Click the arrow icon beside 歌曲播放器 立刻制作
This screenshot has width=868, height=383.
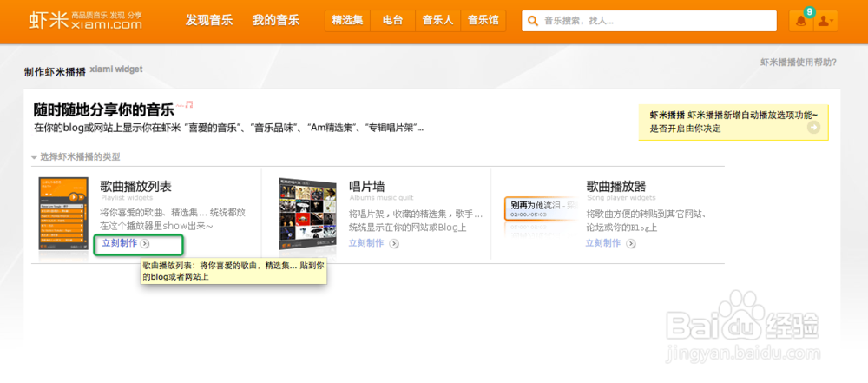(630, 243)
